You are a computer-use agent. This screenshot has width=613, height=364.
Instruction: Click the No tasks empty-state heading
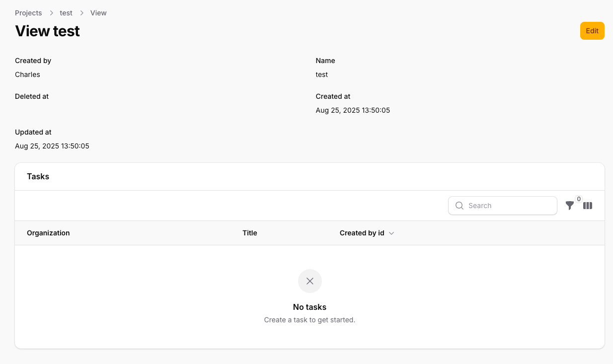(x=309, y=307)
